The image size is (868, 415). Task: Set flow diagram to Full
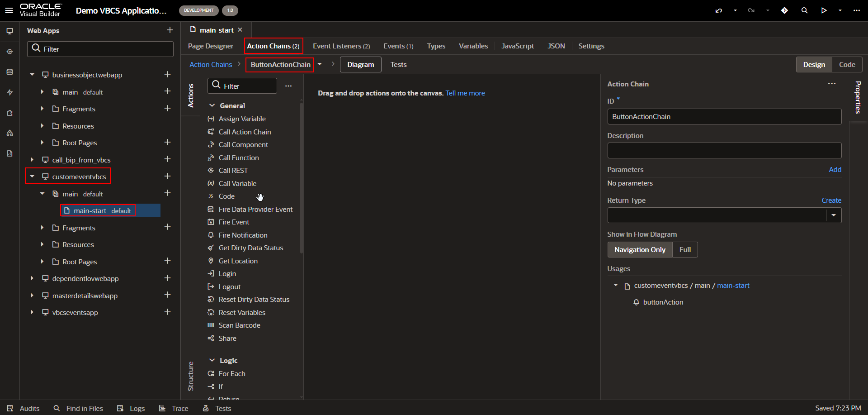(685, 249)
